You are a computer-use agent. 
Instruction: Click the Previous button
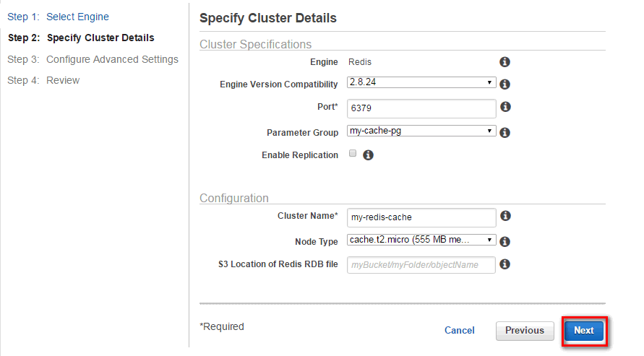point(525,331)
